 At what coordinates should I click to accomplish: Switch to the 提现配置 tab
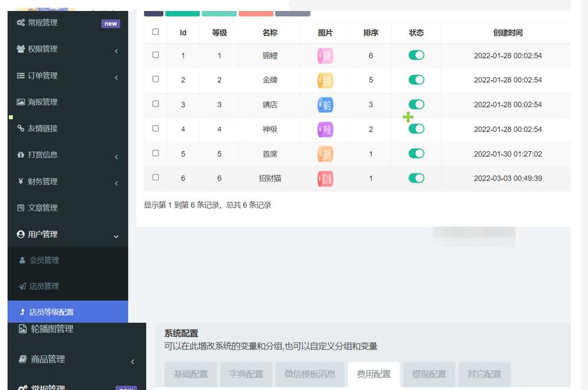tap(429, 374)
